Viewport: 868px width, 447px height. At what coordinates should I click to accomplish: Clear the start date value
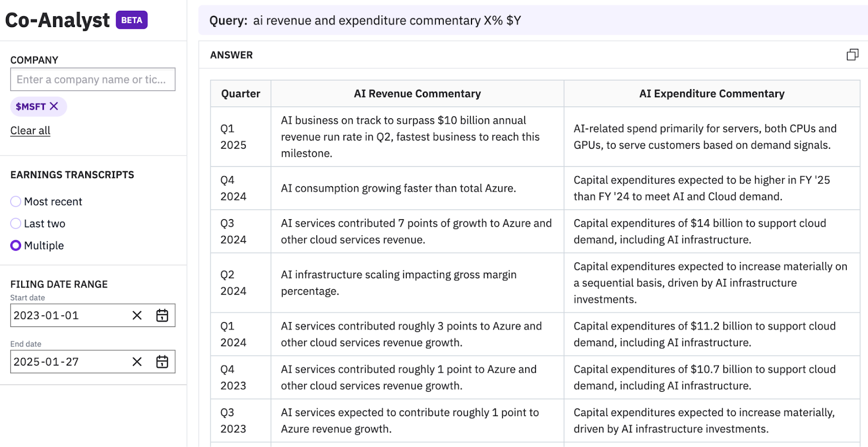[137, 316]
